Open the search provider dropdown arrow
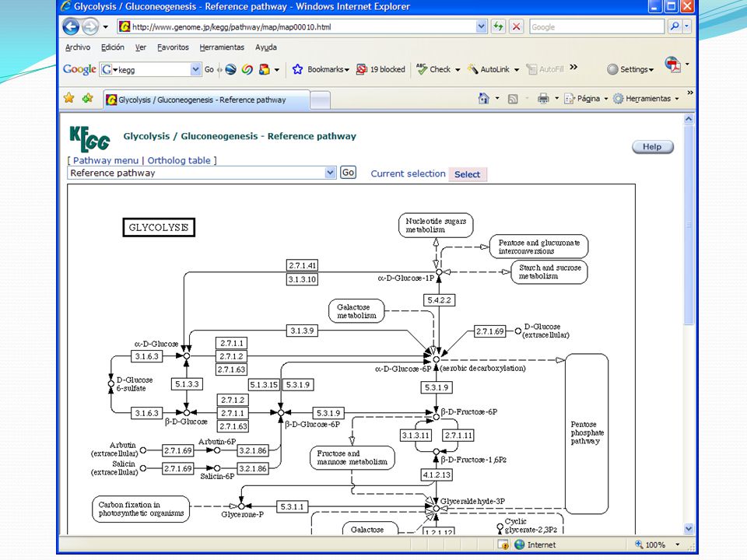Image resolution: width=747 pixels, height=560 pixels. [x=686, y=26]
